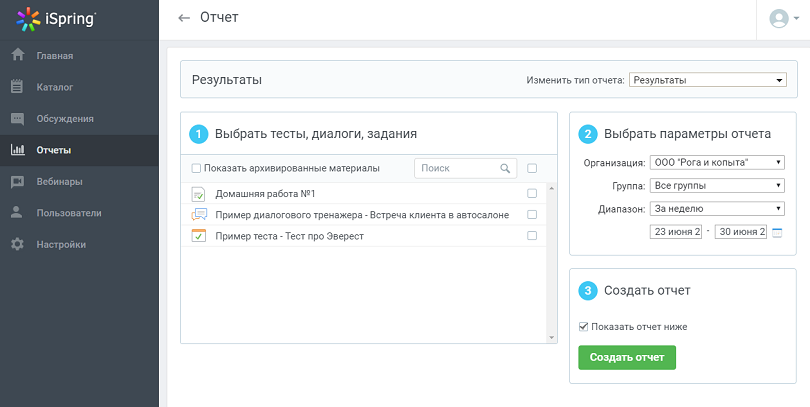Click the back arrow next to Отчет
Viewport: 810px width, 407px height.
(183, 18)
